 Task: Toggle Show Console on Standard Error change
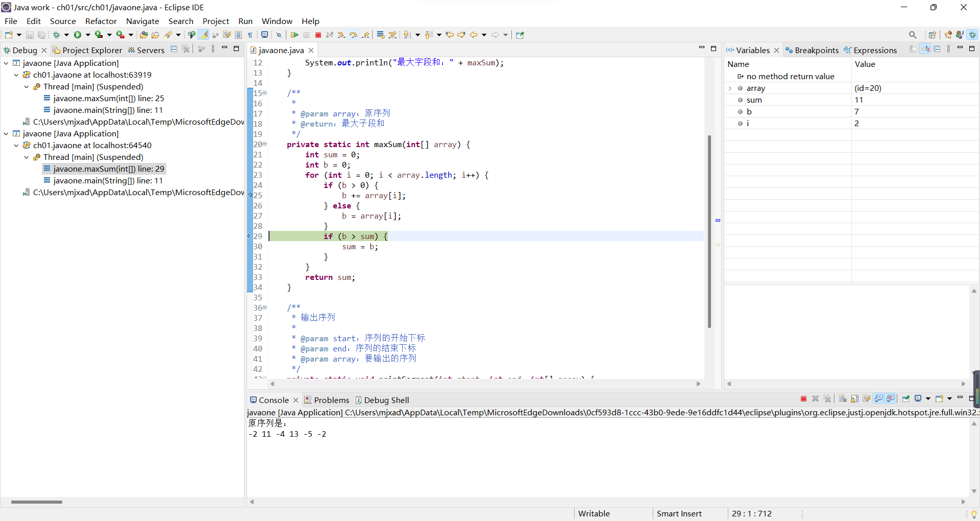pyautogui.click(x=890, y=398)
